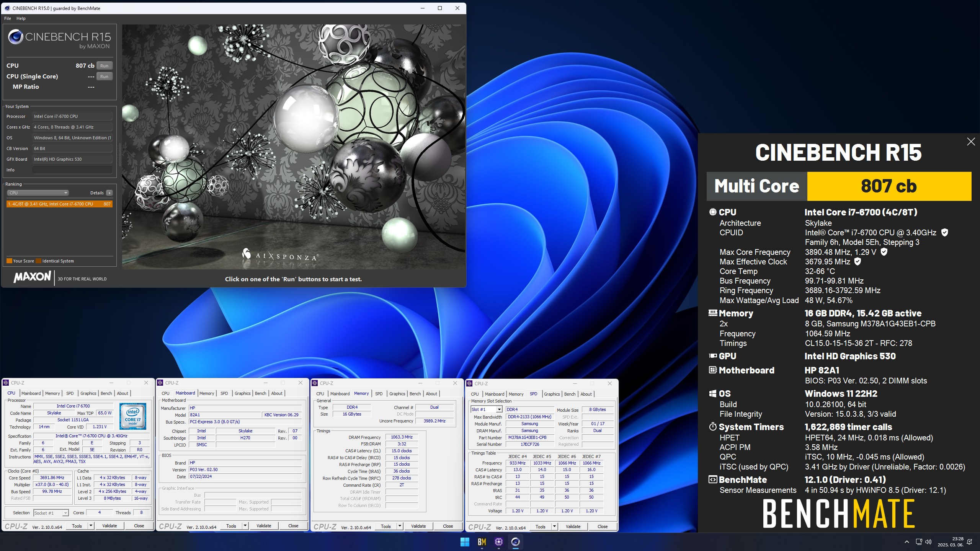This screenshot has height=551, width=980.
Task: Click Ranking Details arrow button
Action: click(x=109, y=193)
